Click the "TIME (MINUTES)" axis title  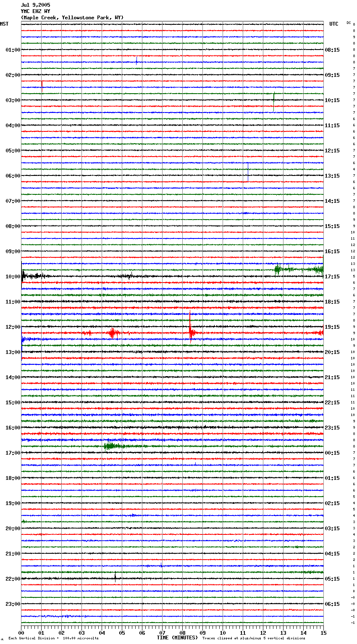click(177, 638)
